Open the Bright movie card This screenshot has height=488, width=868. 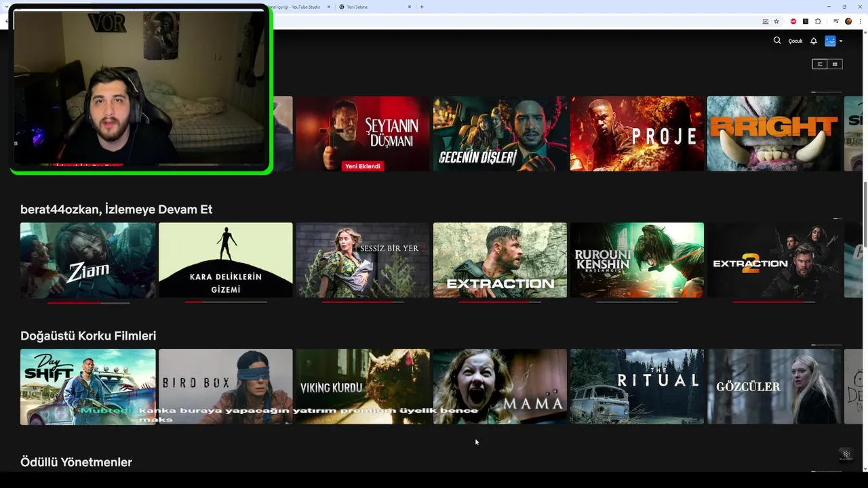(x=774, y=134)
